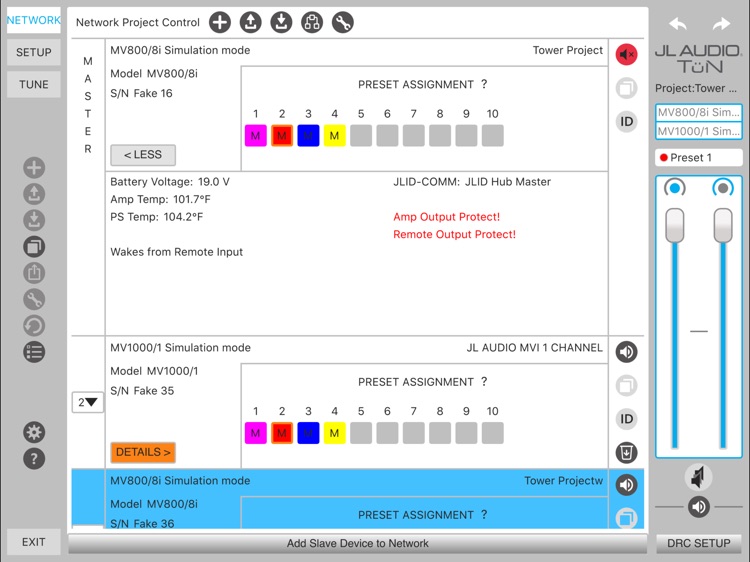
Task: Switch to the TUNE tab
Action: pos(33,84)
